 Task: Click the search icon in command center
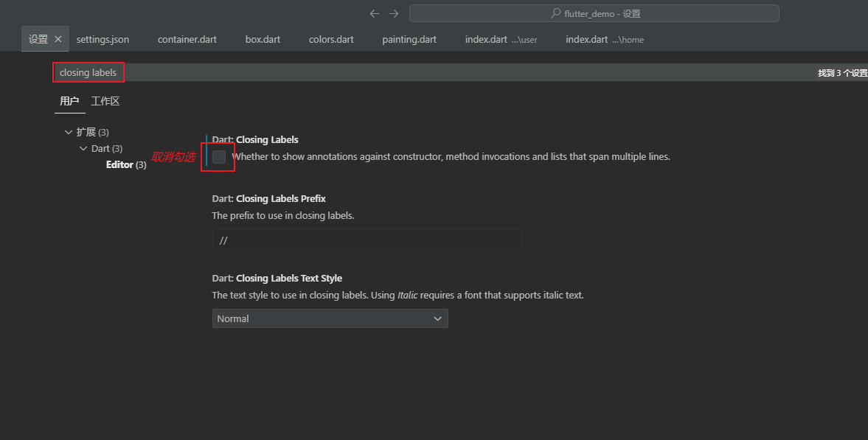[556, 14]
